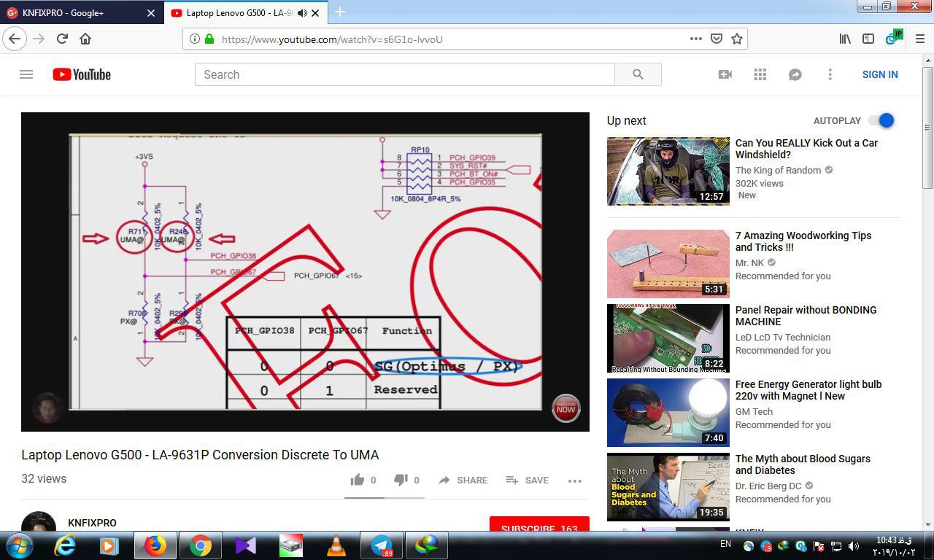Screen dimensions: 934x560
Task: Show site information icon in address bar
Action: (195, 39)
